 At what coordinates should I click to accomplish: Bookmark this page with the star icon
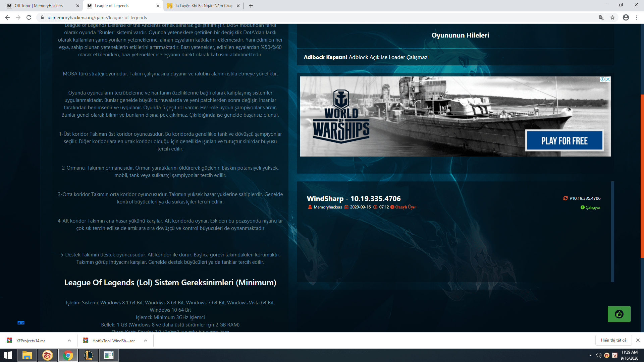click(612, 17)
